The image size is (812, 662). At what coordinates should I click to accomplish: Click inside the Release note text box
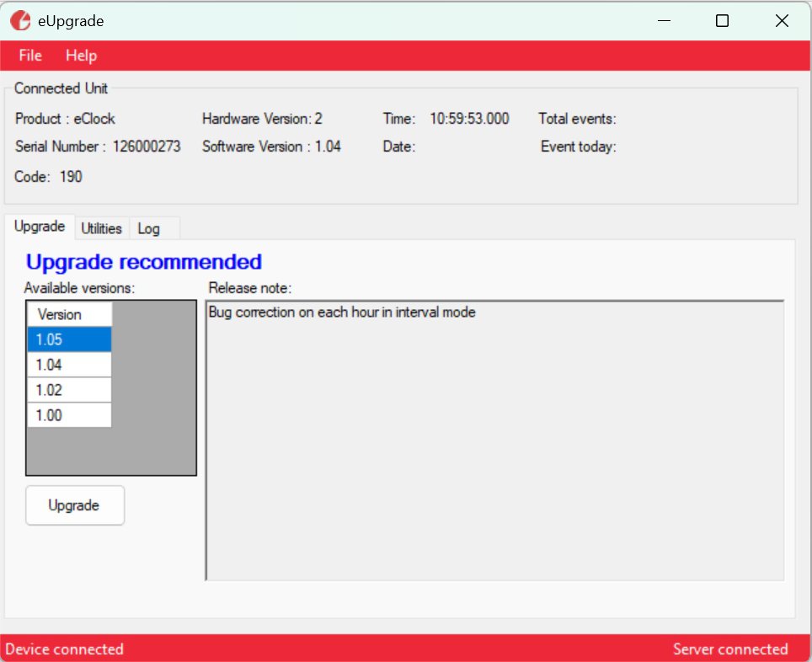(x=495, y=440)
